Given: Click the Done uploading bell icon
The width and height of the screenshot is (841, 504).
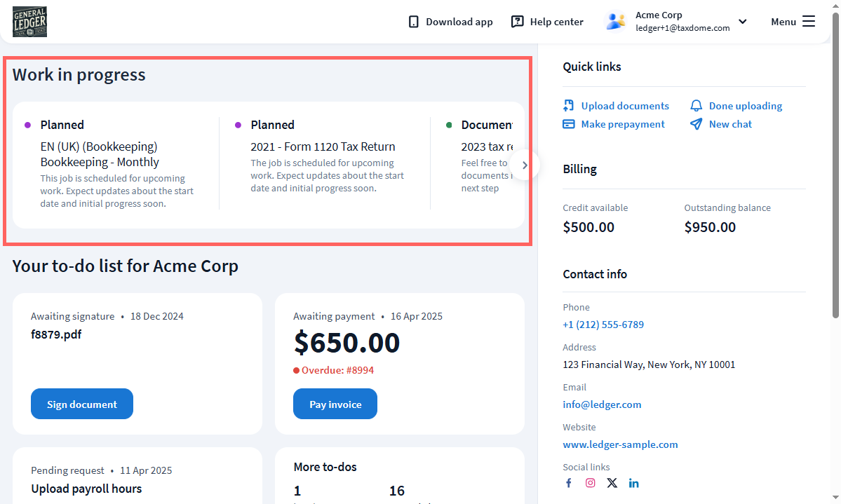Looking at the screenshot, I should point(696,106).
